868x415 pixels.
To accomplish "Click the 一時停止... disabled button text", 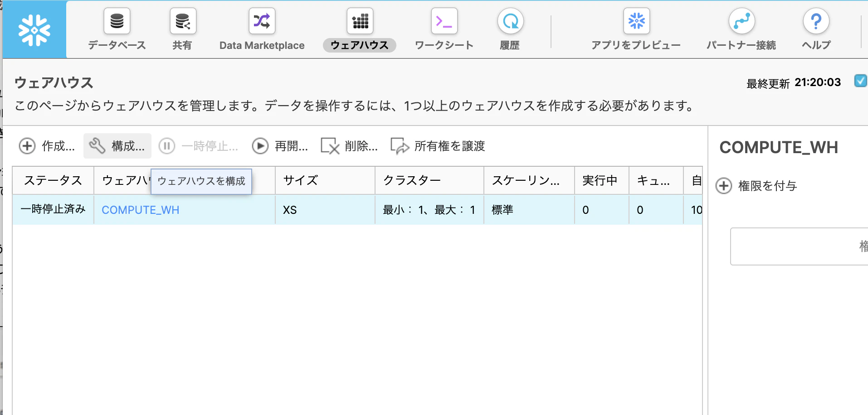I will tap(210, 146).
